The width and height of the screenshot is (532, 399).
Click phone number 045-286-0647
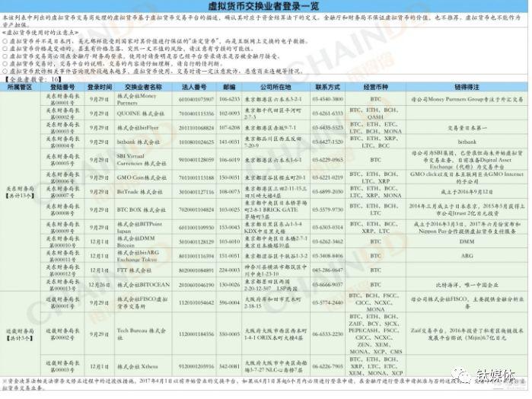point(327,270)
